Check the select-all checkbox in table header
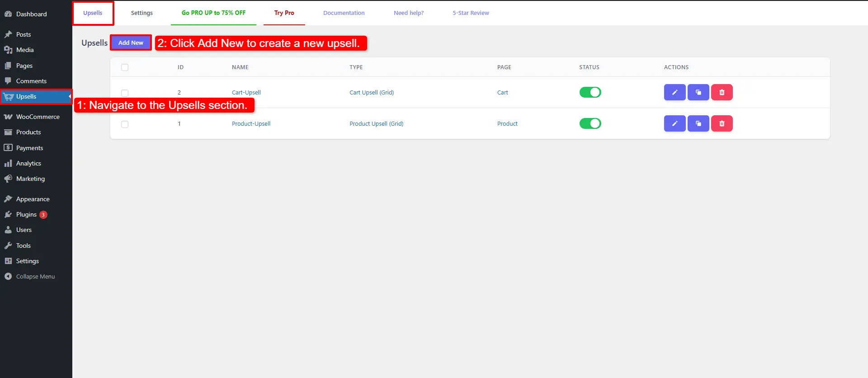868x378 pixels. point(125,67)
